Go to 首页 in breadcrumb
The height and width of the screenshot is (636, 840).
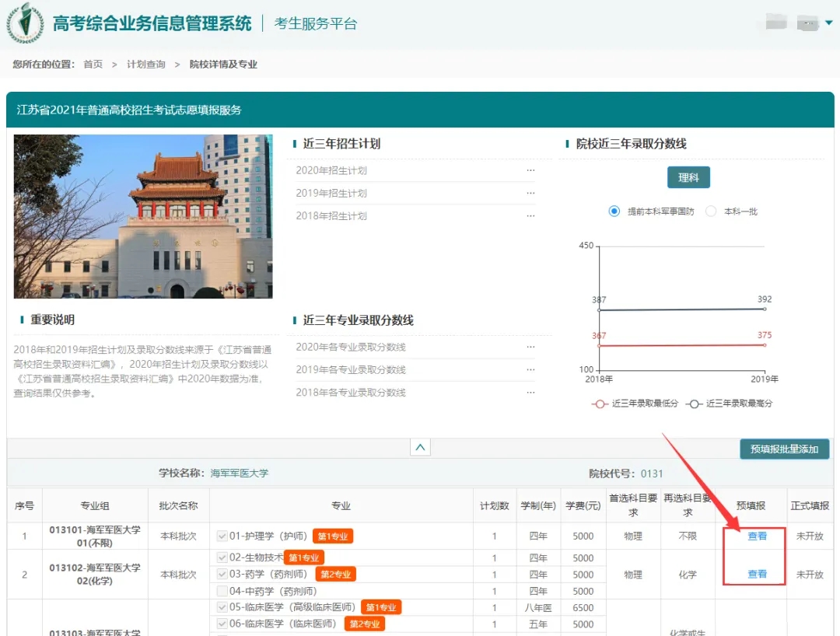pyautogui.click(x=93, y=65)
